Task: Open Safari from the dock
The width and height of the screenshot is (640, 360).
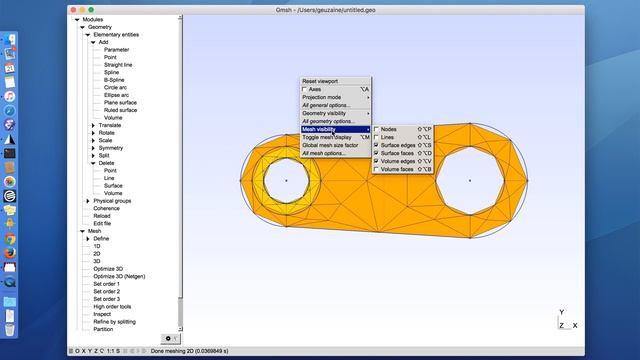Action: (x=9, y=111)
